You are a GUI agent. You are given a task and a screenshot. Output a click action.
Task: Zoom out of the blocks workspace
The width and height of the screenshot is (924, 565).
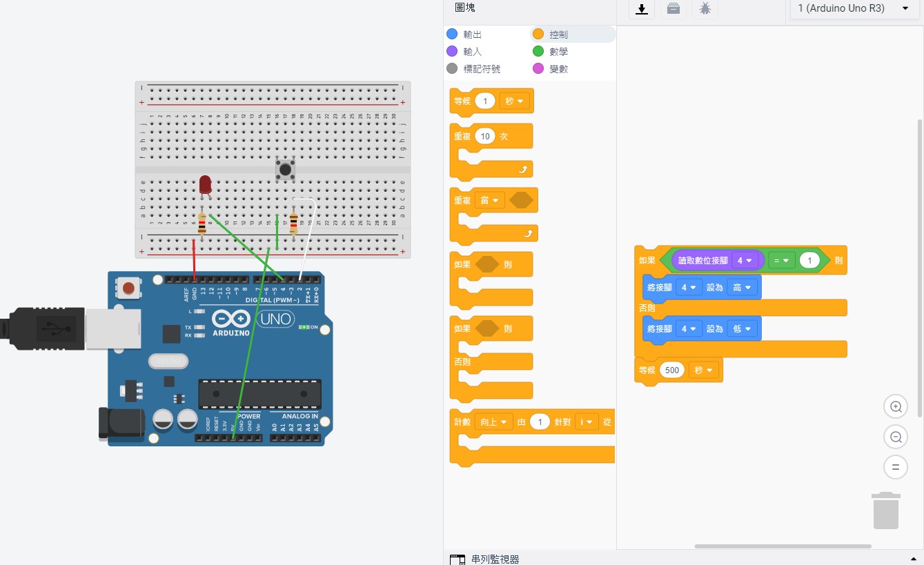pos(895,437)
